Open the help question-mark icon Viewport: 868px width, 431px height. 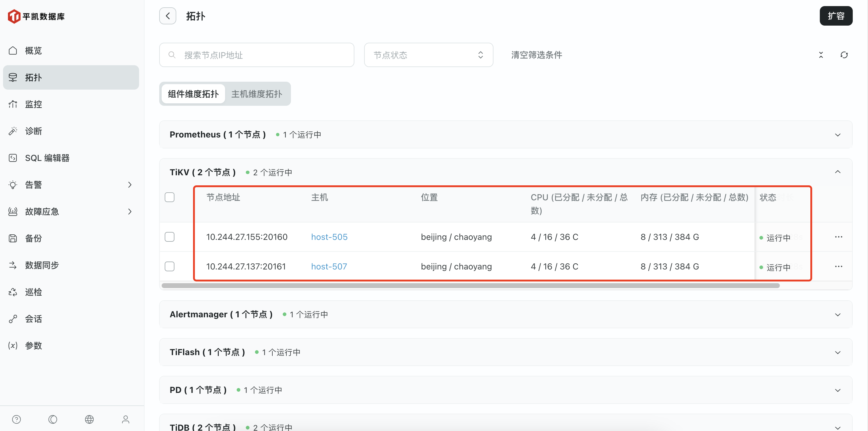coord(16,419)
